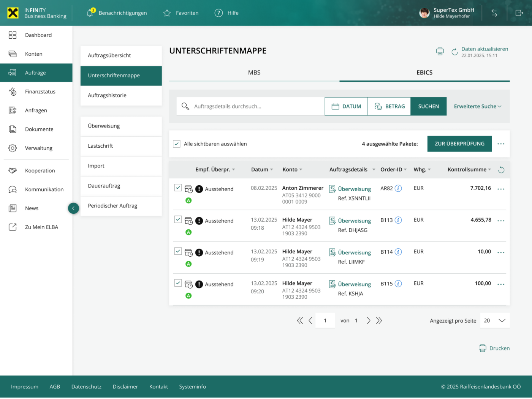Open Favoriten via the star icon
532x399 pixels.
pyautogui.click(x=167, y=13)
